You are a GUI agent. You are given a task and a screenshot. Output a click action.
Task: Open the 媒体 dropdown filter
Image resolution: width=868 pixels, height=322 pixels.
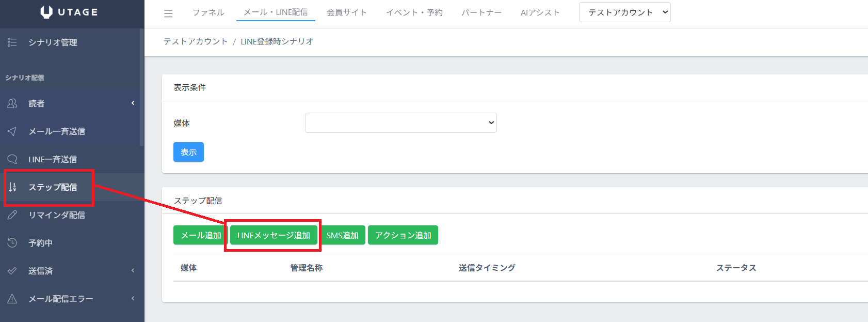[400, 123]
